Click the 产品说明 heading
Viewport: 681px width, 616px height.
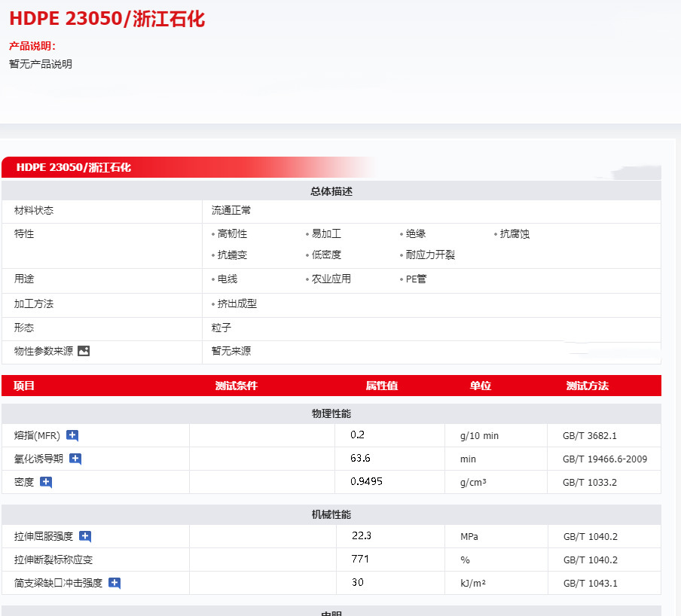coord(32,46)
